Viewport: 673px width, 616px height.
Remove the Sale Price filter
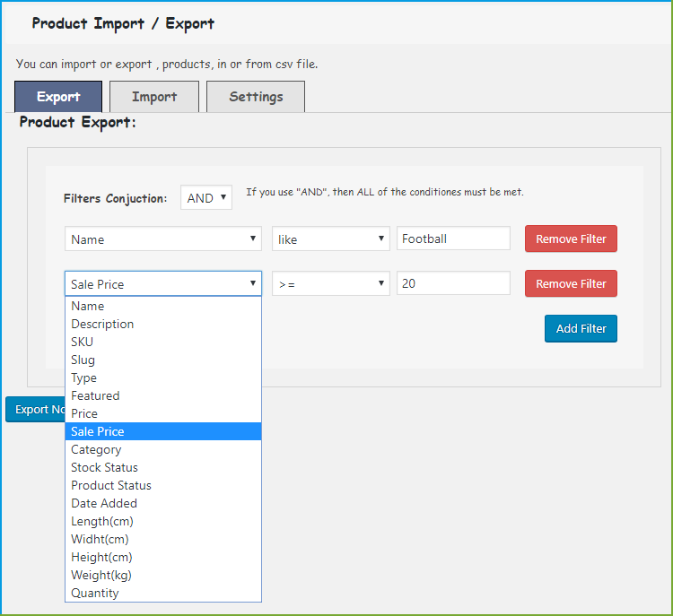click(571, 284)
